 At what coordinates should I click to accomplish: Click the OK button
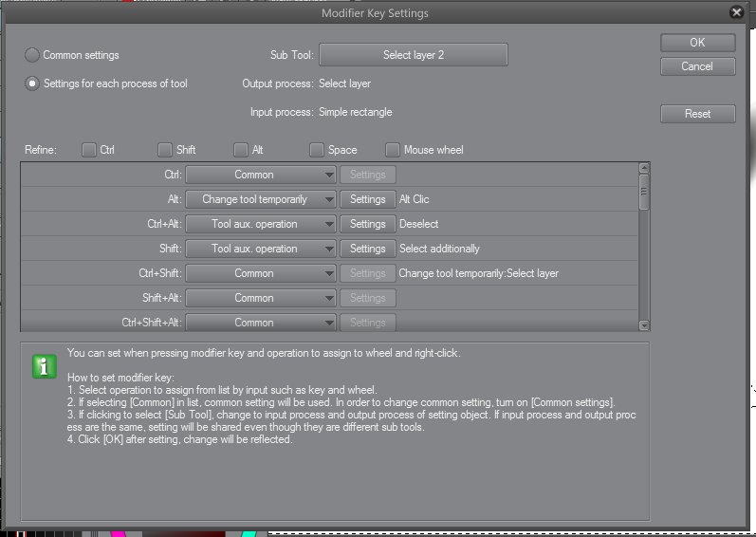[697, 43]
